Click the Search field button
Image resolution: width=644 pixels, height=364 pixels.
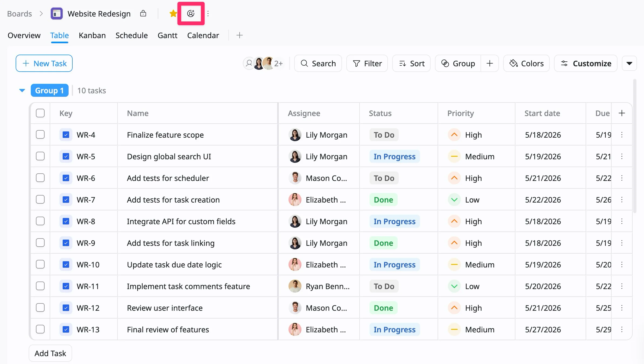pos(318,64)
